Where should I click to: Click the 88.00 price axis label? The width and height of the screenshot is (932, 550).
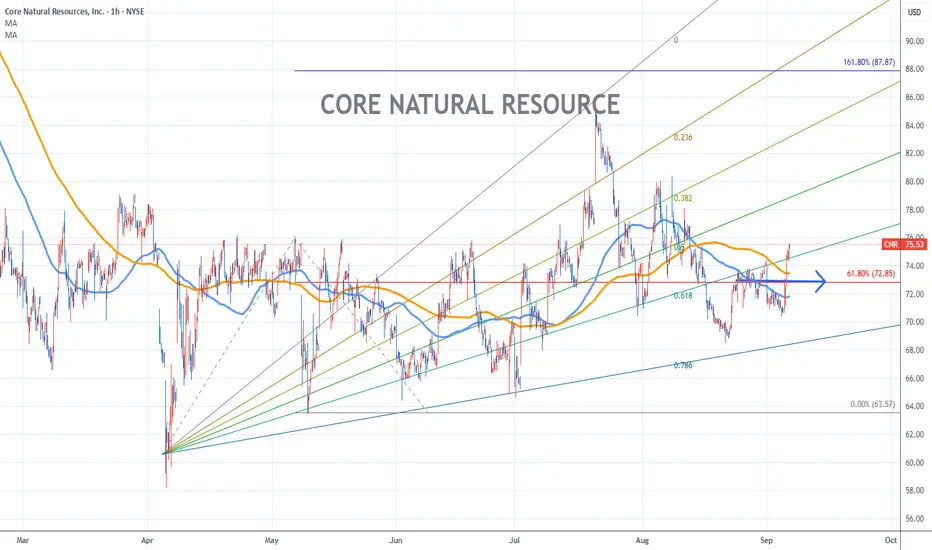[914, 69]
